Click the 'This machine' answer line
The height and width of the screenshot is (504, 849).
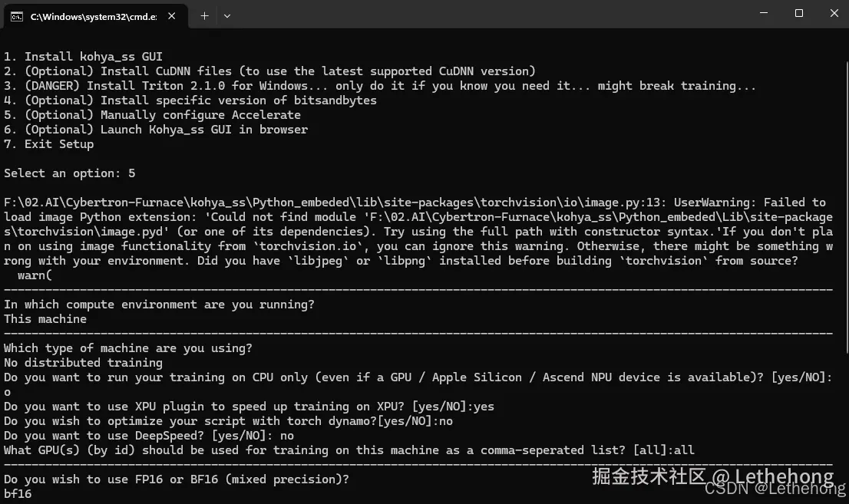[x=45, y=319]
